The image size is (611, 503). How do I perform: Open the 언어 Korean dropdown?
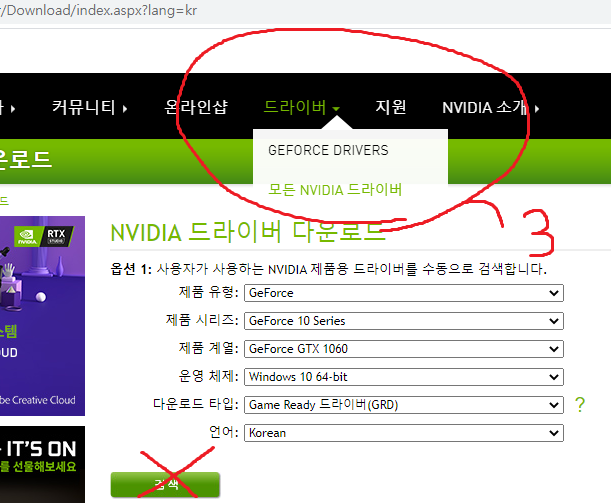pyautogui.click(x=404, y=433)
